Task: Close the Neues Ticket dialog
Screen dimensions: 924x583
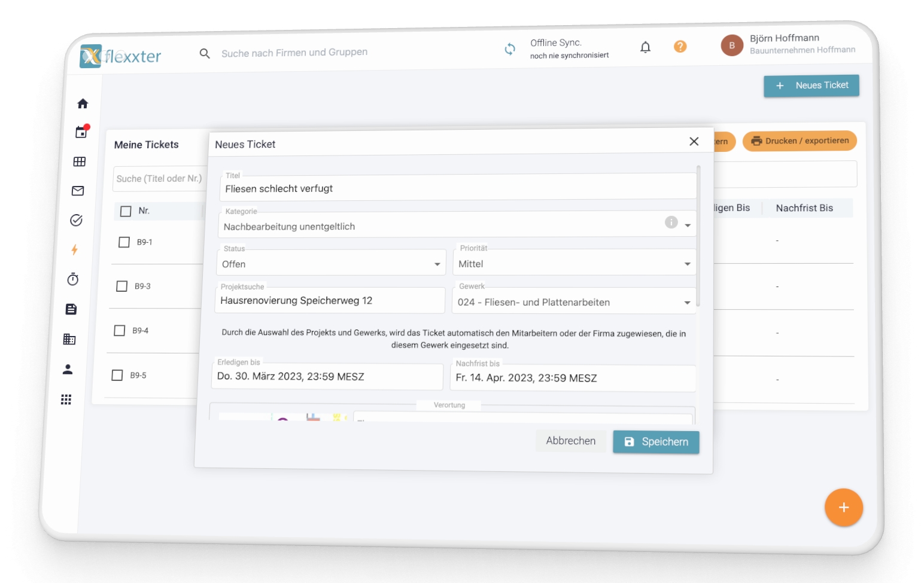Action: (694, 141)
